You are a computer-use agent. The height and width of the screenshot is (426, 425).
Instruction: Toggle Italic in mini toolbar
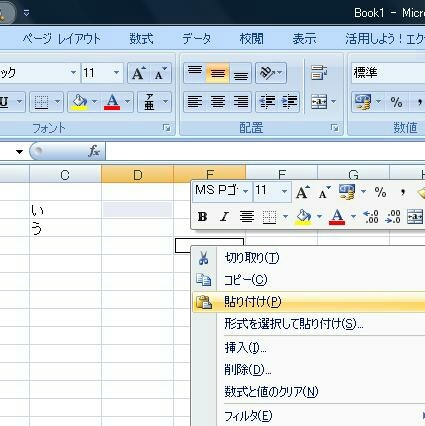point(224,217)
